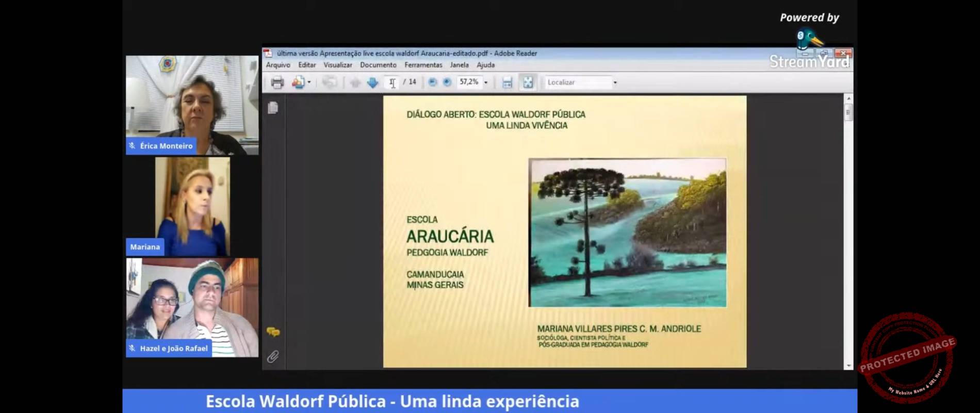Open the Ferramentas menu

pyautogui.click(x=423, y=65)
